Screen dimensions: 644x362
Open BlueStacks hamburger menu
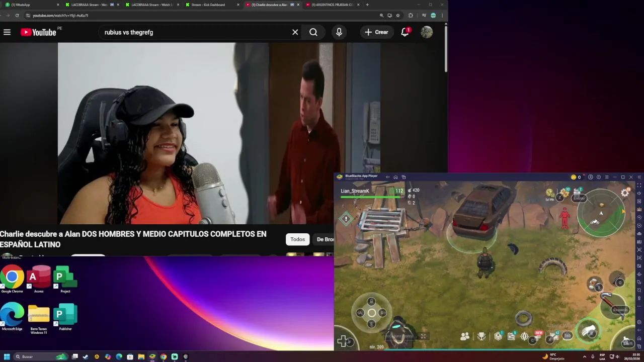607,177
